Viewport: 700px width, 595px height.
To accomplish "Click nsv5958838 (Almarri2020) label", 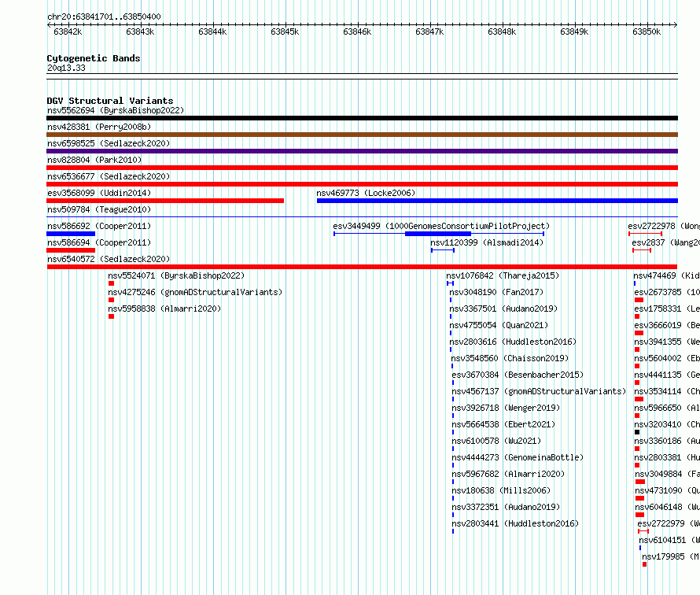I will point(164,309).
